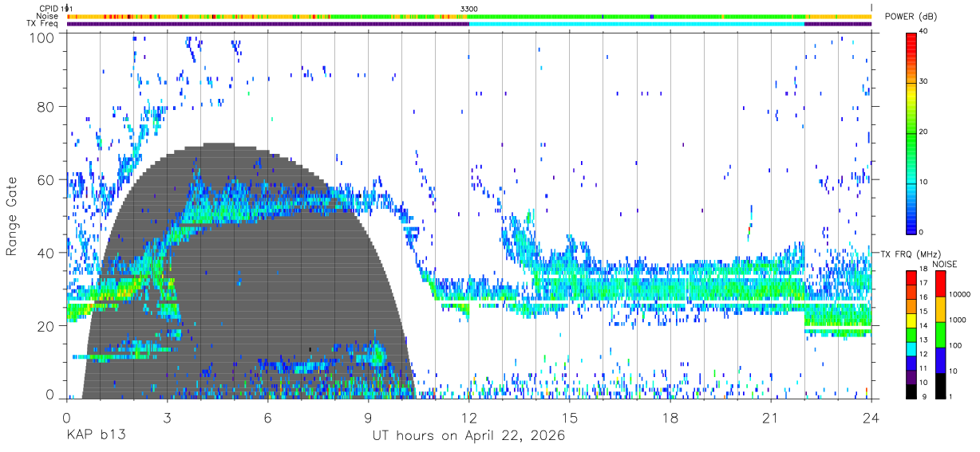
Task: Click the 20 tick on Range Gate axis
Action: (x=47, y=326)
